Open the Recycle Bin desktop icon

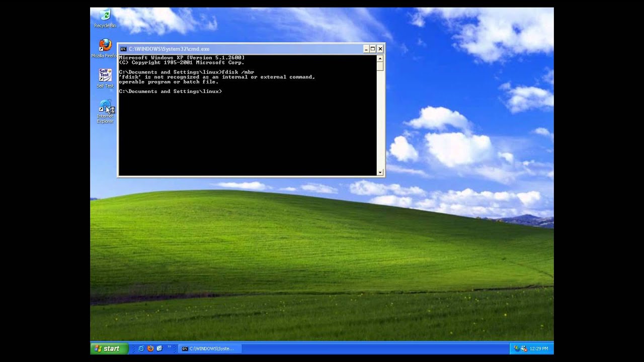[x=105, y=18]
